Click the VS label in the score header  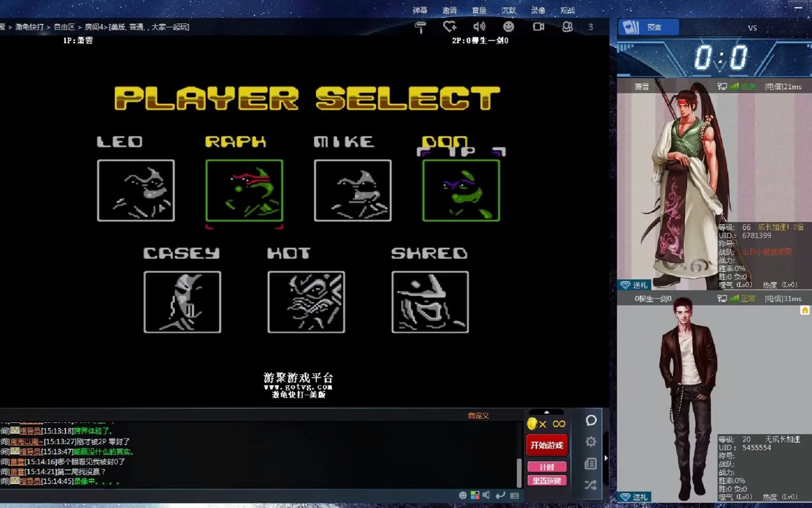pyautogui.click(x=752, y=28)
